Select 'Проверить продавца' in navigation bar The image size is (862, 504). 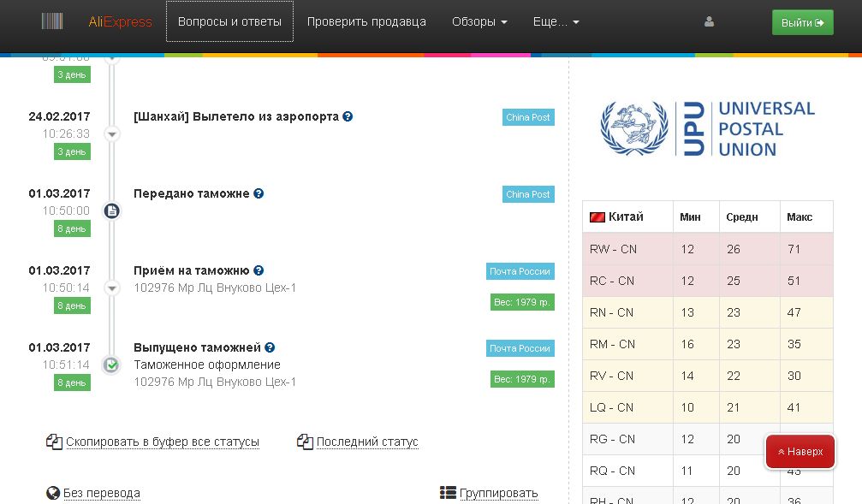[x=366, y=22]
